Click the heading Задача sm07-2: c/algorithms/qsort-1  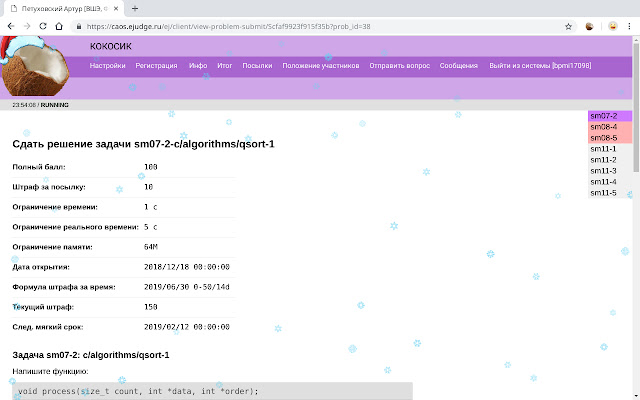click(91, 355)
